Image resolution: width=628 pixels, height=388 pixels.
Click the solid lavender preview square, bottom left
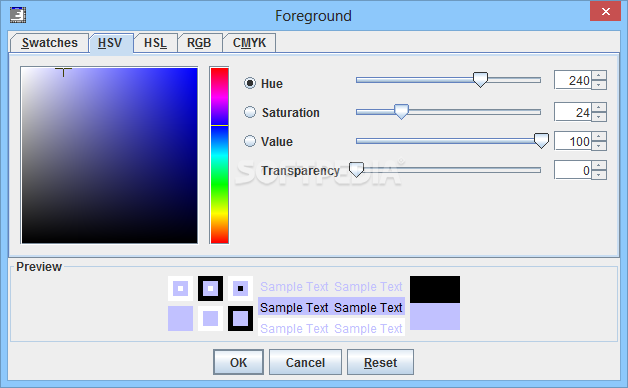[180, 318]
